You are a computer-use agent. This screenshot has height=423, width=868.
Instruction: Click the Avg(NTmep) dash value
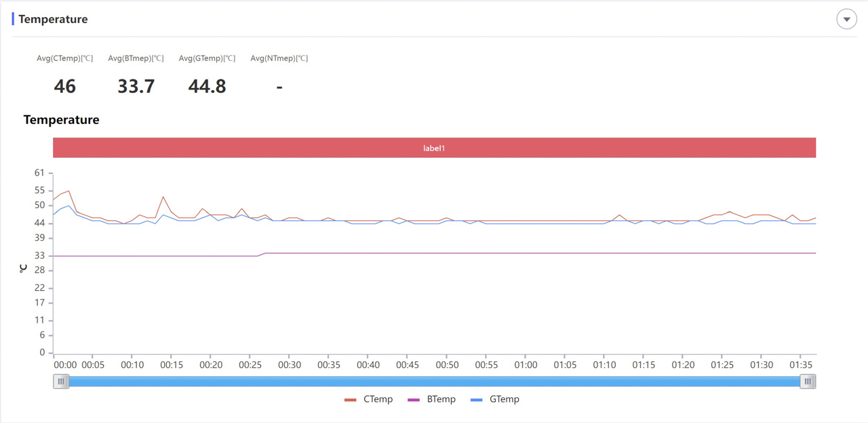(x=279, y=86)
